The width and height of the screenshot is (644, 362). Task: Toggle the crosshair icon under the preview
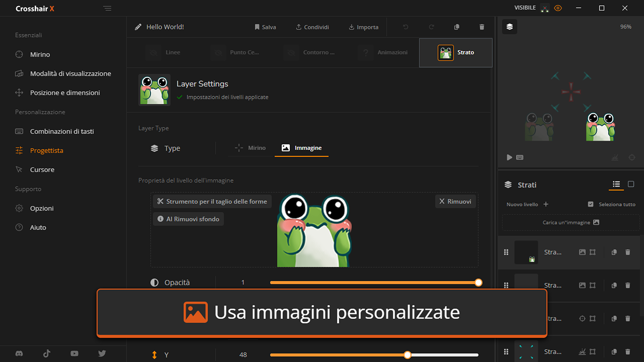tap(632, 157)
